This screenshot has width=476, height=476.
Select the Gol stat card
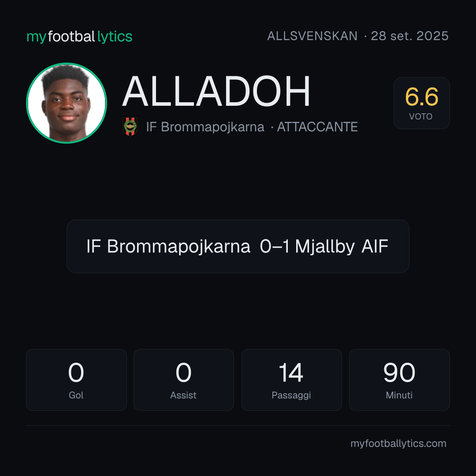click(76, 380)
